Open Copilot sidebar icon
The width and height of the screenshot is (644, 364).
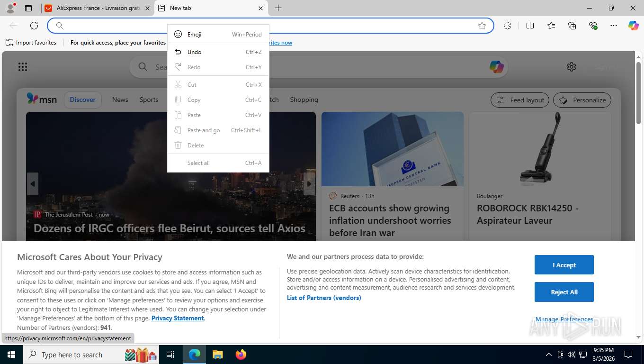click(x=634, y=26)
